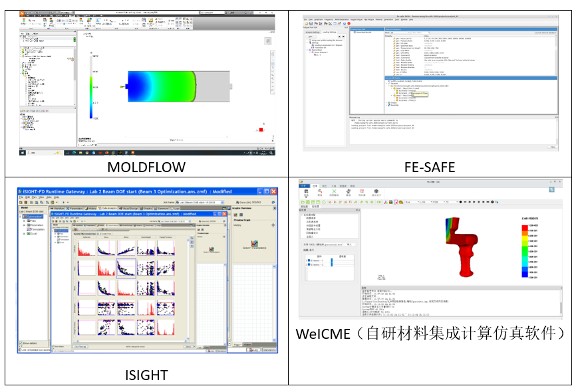Click chart icon under Graphs Overview, outer ISIGHT
The width and height of the screenshot is (586, 392).
[235, 215]
